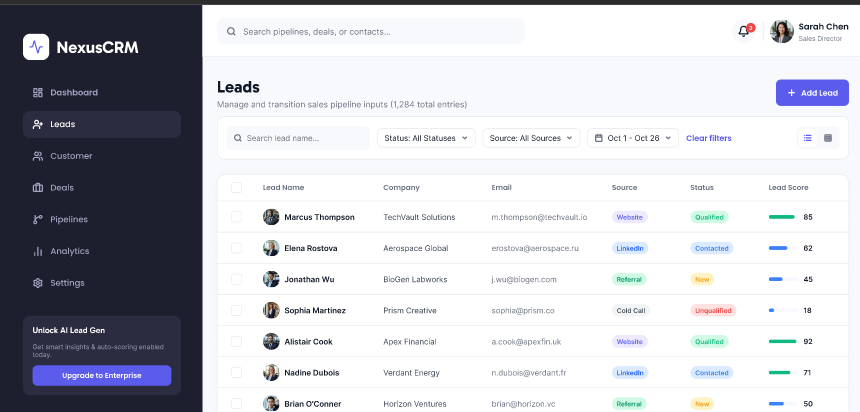Check the Alistair Cook row checkbox
860x412 pixels.
(x=236, y=341)
